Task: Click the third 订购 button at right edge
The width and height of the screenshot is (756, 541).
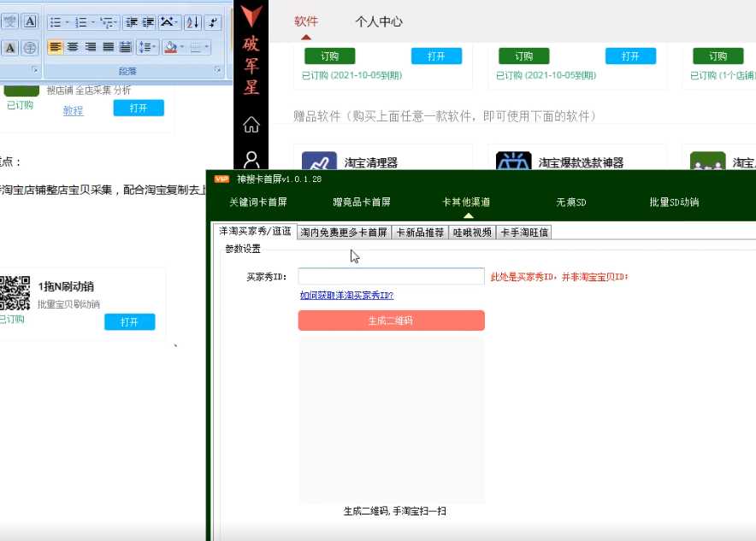Action: pyautogui.click(x=718, y=56)
